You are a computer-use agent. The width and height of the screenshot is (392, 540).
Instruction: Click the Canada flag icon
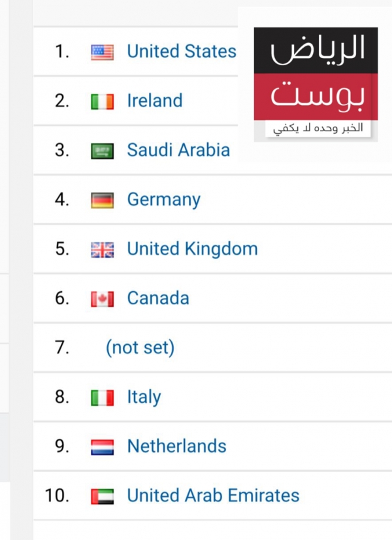[x=103, y=299]
